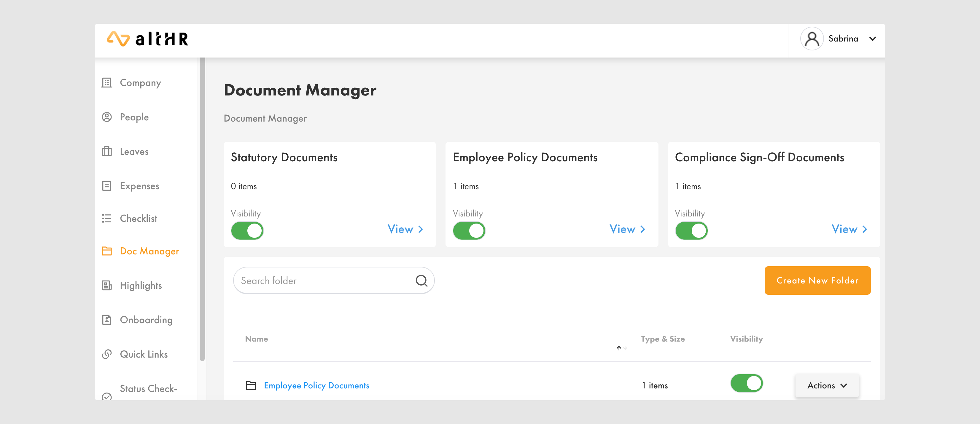The height and width of the screenshot is (424, 980).
Task: Toggle Compliance Sign-Off Documents visibility
Action: point(691,230)
